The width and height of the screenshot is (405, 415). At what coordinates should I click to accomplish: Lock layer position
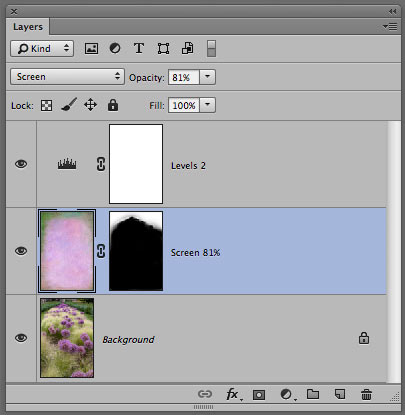click(x=90, y=105)
